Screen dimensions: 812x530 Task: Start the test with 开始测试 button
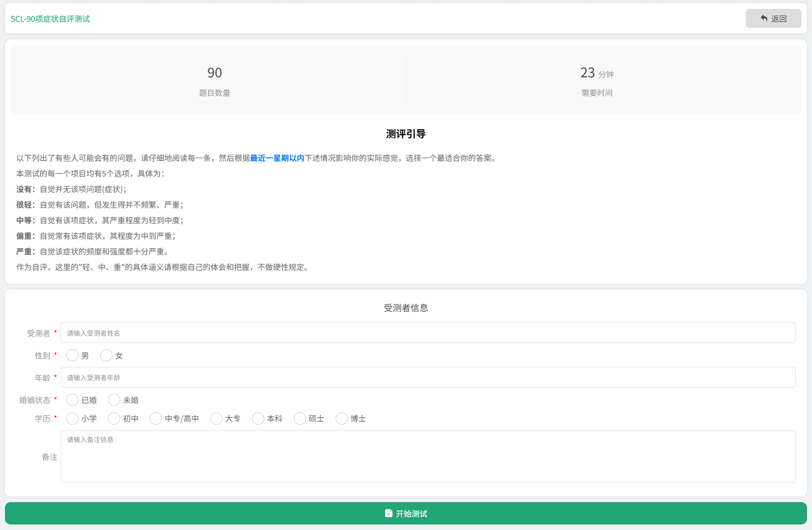coord(406,513)
